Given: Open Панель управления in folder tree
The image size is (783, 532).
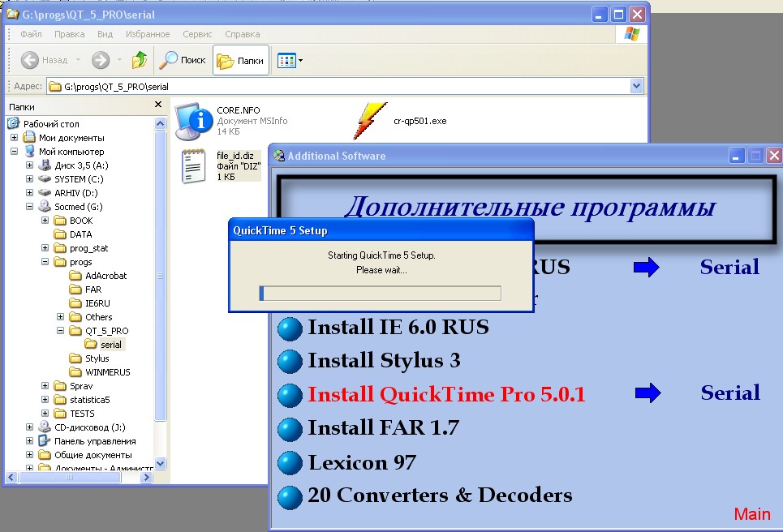Looking at the screenshot, I should coord(88,441).
